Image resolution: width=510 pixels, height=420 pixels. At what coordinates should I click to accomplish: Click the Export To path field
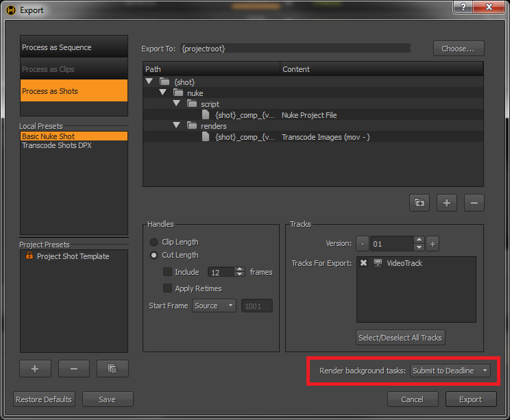coord(295,49)
